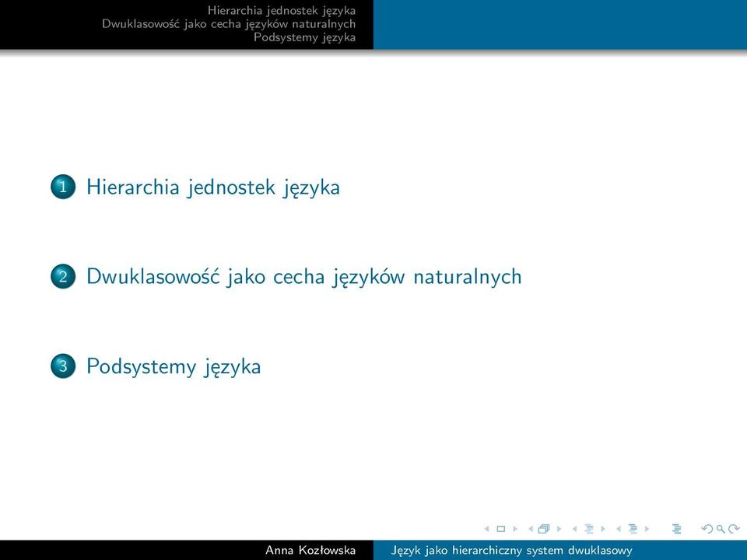
Task: Go to next slide arrow
Action: click(x=515, y=529)
